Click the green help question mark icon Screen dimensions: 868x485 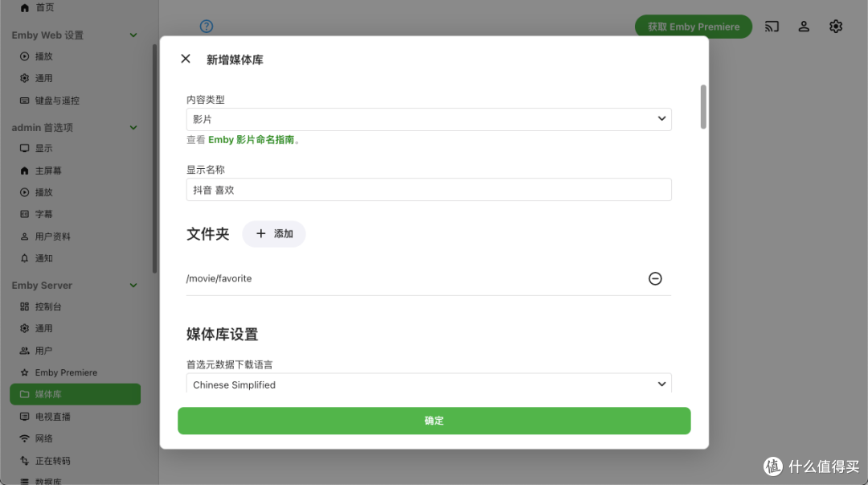(x=207, y=26)
